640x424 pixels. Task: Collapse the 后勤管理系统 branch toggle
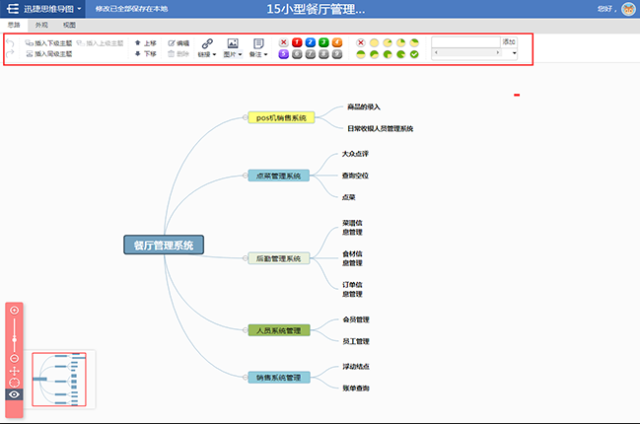[245, 258]
